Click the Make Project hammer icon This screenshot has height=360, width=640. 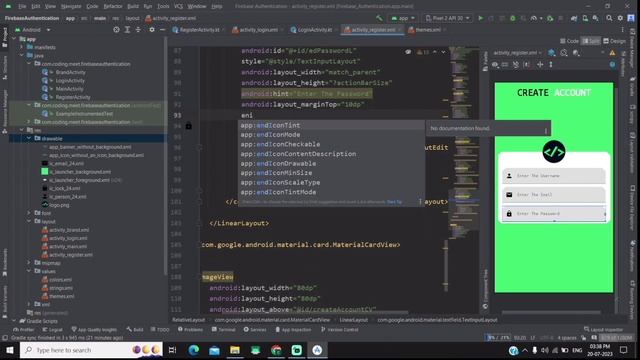pos(379,18)
